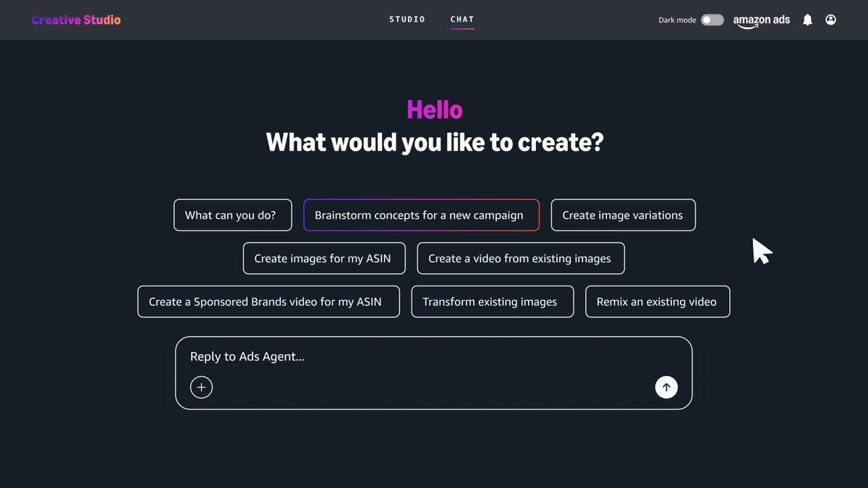The width and height of the screenshot is (868, 488).
Task: Click the Hello greeting heading
Action: pos(434,109)
